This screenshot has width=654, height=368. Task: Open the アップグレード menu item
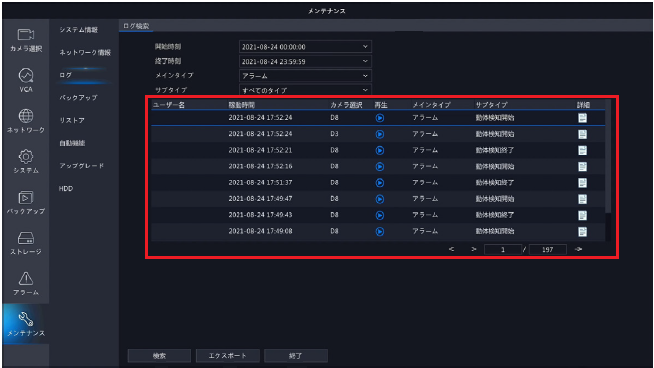[x=82, y=166]
